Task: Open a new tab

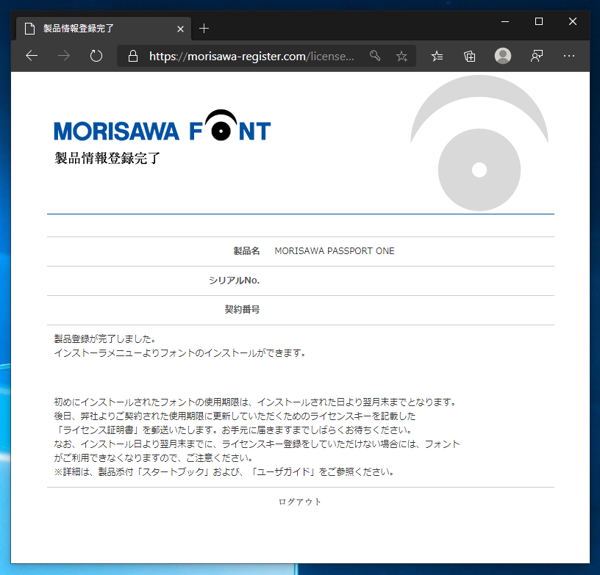Action: [204, 28]
